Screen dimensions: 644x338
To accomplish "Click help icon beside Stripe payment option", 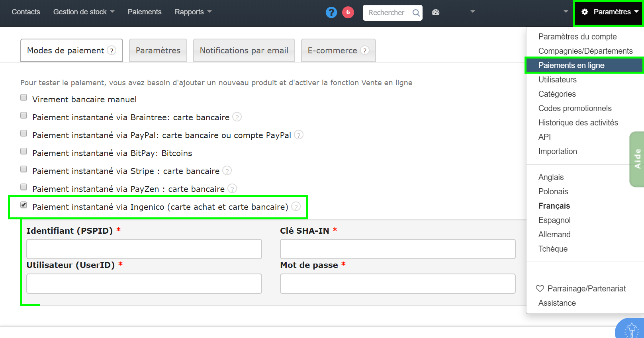I will click(227, 171).
